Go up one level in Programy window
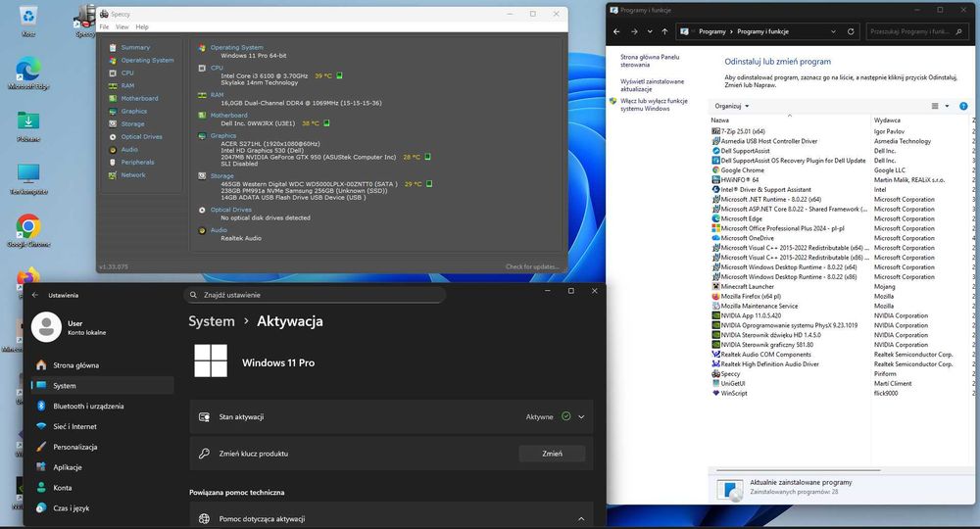 pos(664,31)
